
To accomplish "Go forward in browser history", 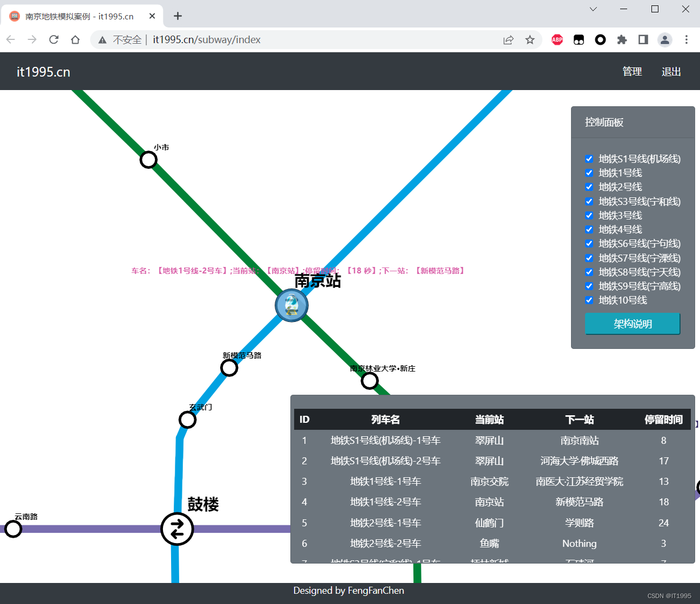I will pos(32,39).
